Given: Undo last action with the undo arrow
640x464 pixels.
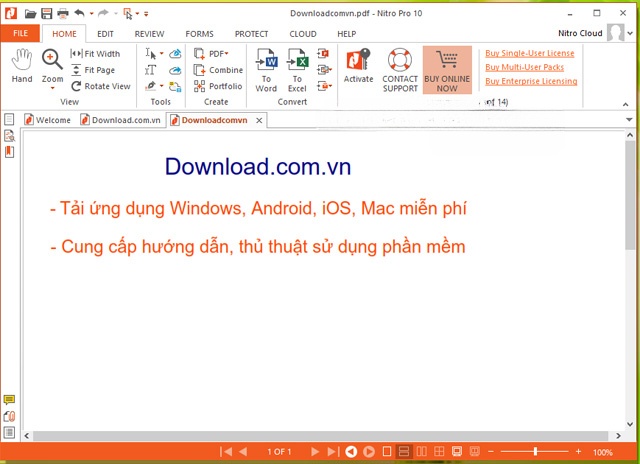Looking at the screenshot, I should pos(80,13).
